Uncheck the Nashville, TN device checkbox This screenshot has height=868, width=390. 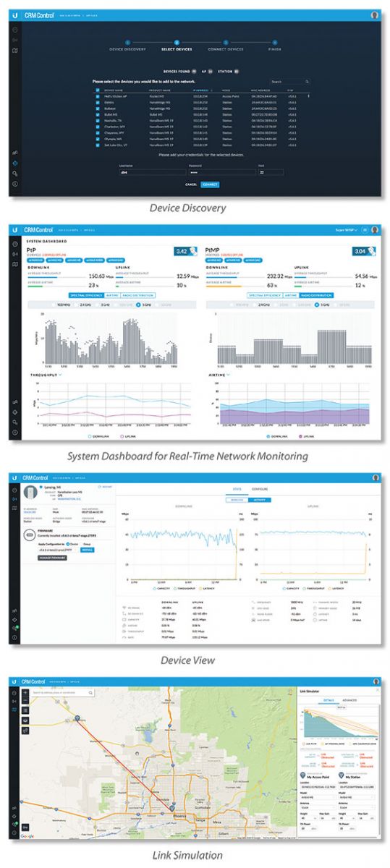point(97,120)
